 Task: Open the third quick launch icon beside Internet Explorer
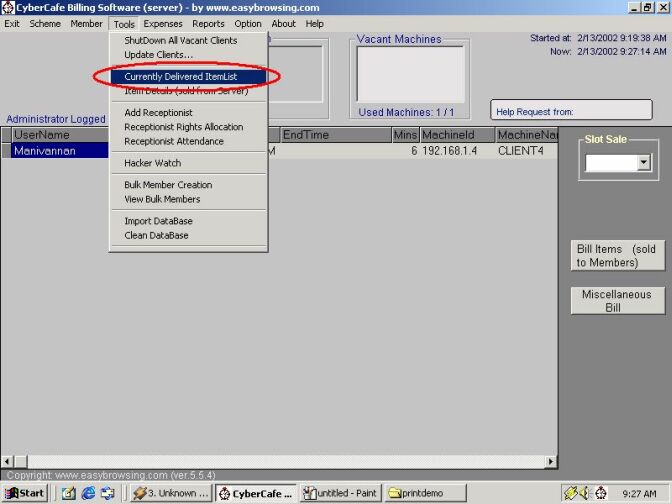106,493
